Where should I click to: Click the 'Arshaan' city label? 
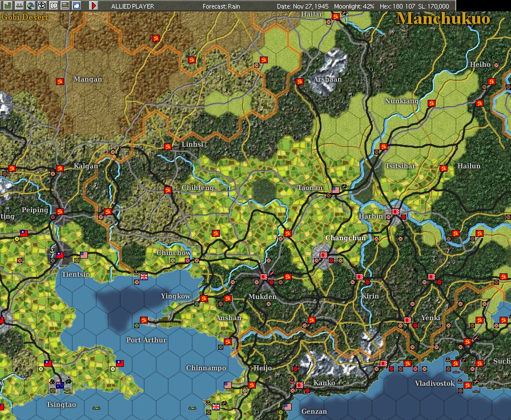pos(328,79)
